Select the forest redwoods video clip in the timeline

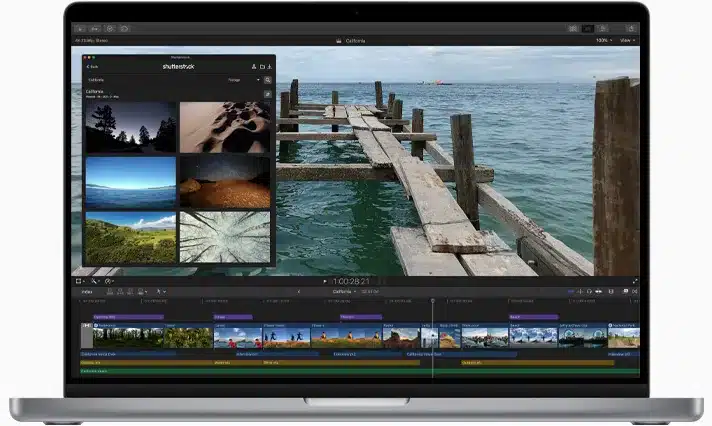(x=128, y=336)
